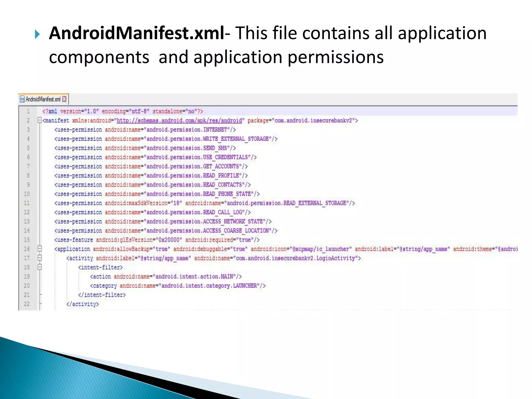Click the READ_PROFILE permission line
The height and width of the screenshot is (399, 532).
click(x=151, y=176)
